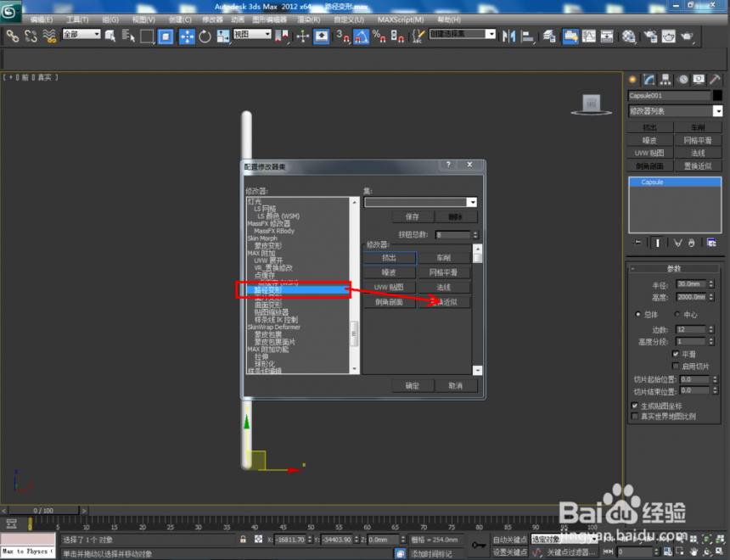Image resolution: width=730 pixels, height=560 pixels.
Task: Adjust the 按钮总数 spinner arrows
Action: click(x=475, y=235)
